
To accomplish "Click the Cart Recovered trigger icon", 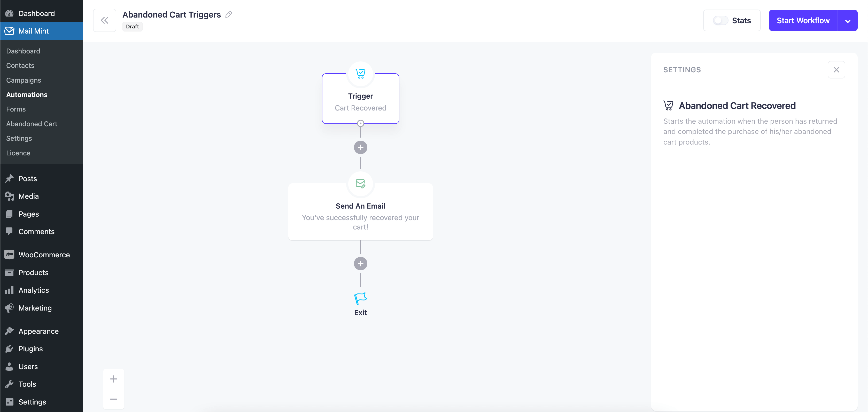I will tap(360, 73).
